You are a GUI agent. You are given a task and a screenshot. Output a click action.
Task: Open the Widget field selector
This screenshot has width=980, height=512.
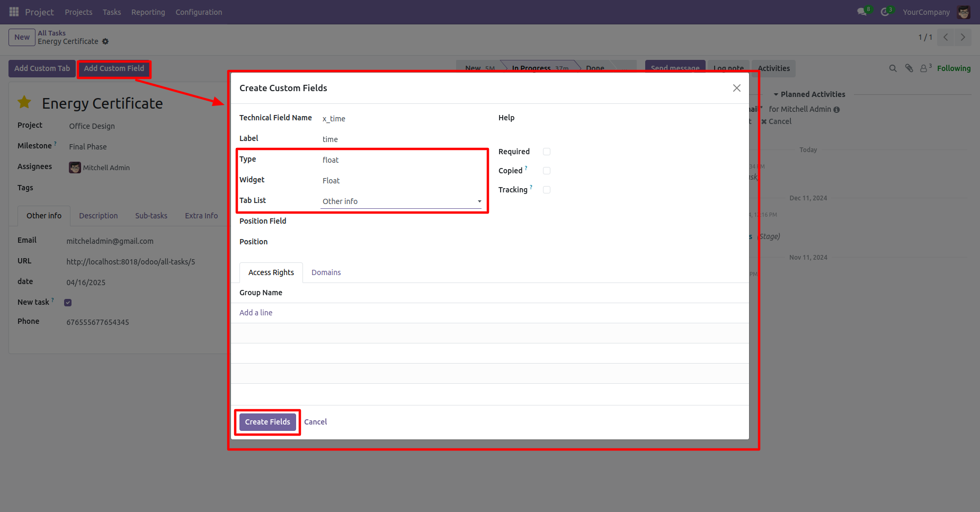click(x=401, y=181)
